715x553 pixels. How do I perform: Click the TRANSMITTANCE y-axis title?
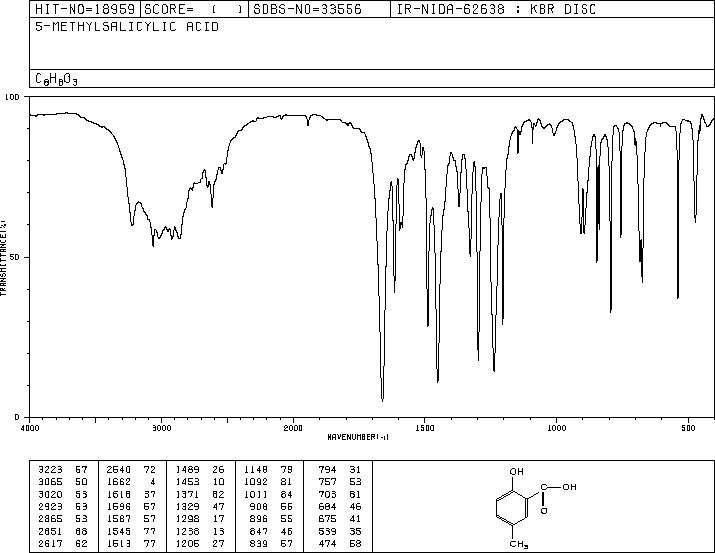pyautogui.click(x=3, y=258)
